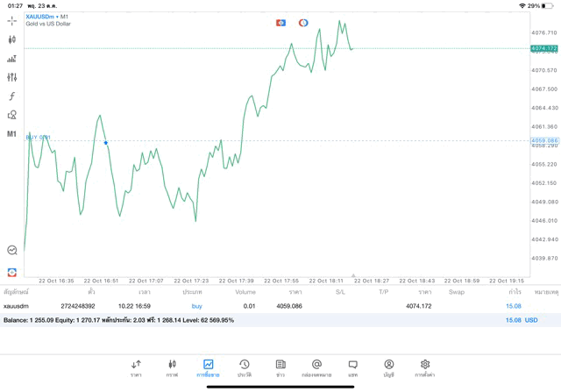561x392 pixels.
Task: Open the Settings gear tab
Action: click(x=425, y=367)
